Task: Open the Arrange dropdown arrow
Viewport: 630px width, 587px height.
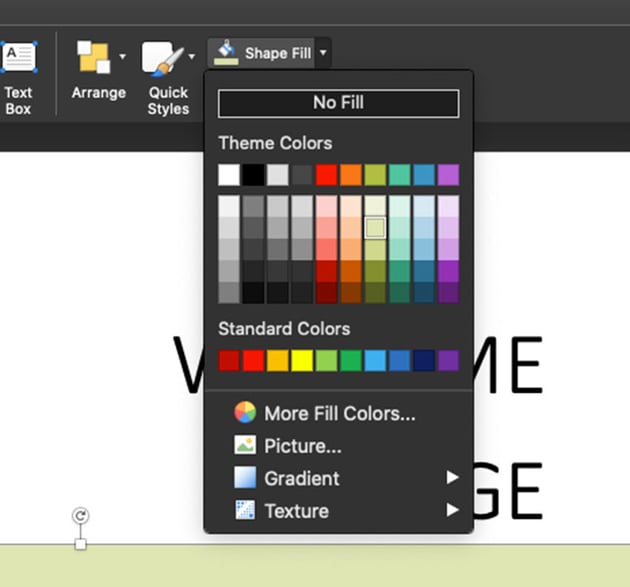Action: tap(123, 57)
